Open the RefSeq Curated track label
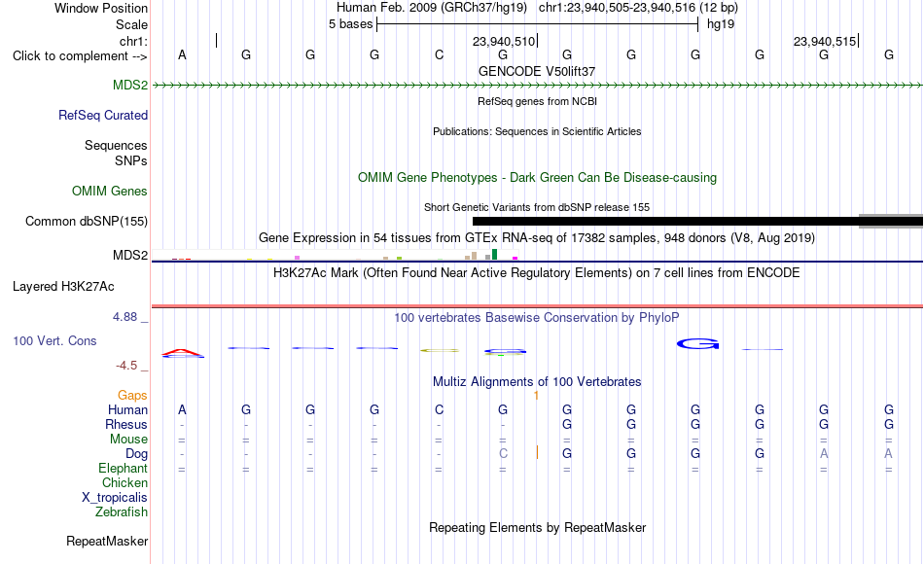The width and height of the screenshot is (924, 564). [103, 115]
